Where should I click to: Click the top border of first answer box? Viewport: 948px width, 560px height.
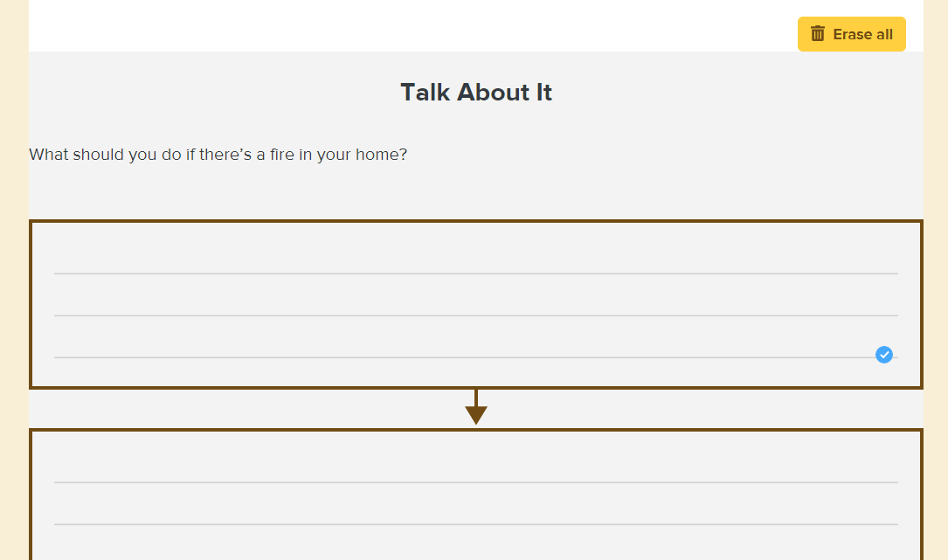pyautogui.click(x=475, y=222)
